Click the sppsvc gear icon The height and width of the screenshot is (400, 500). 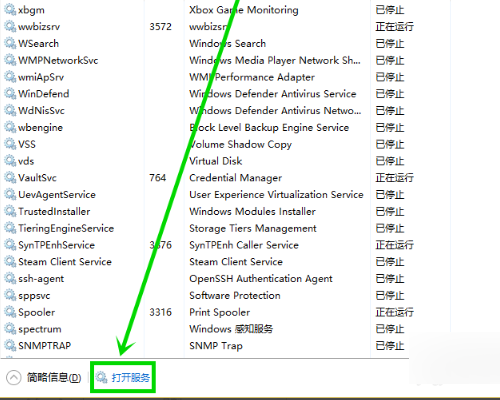10,295
